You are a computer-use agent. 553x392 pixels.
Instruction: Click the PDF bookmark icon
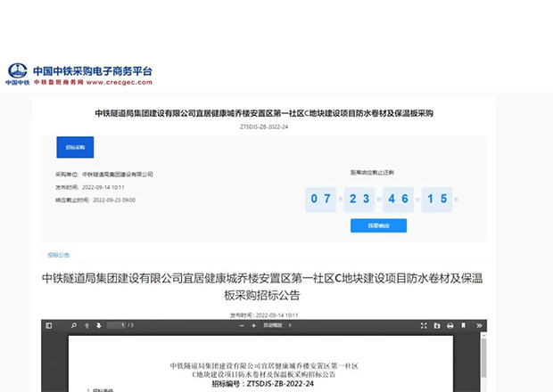[x=464, y=326]
